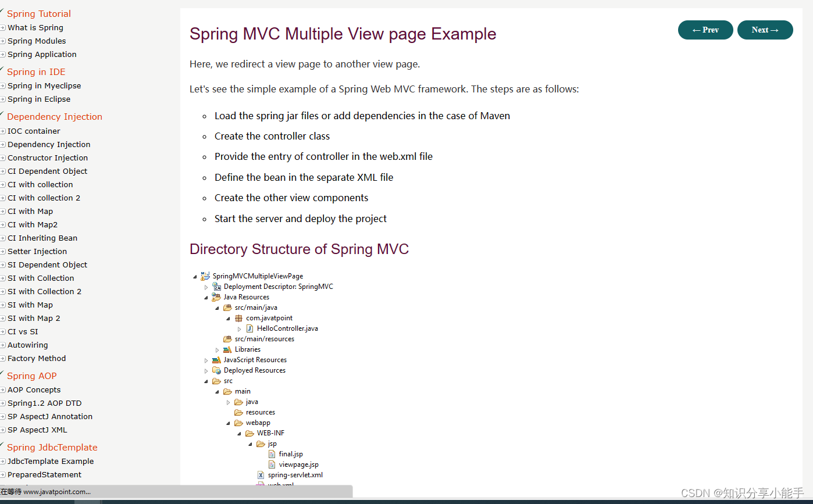Click the viewpage.jsp file icon
This screenshot has height=504, width=813.
272,464
